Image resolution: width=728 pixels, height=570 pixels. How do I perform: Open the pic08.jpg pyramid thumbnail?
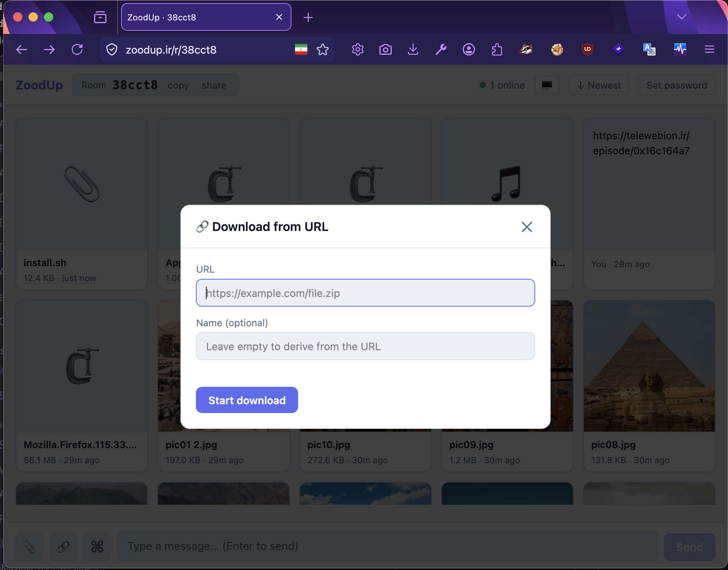coord(649,366)
